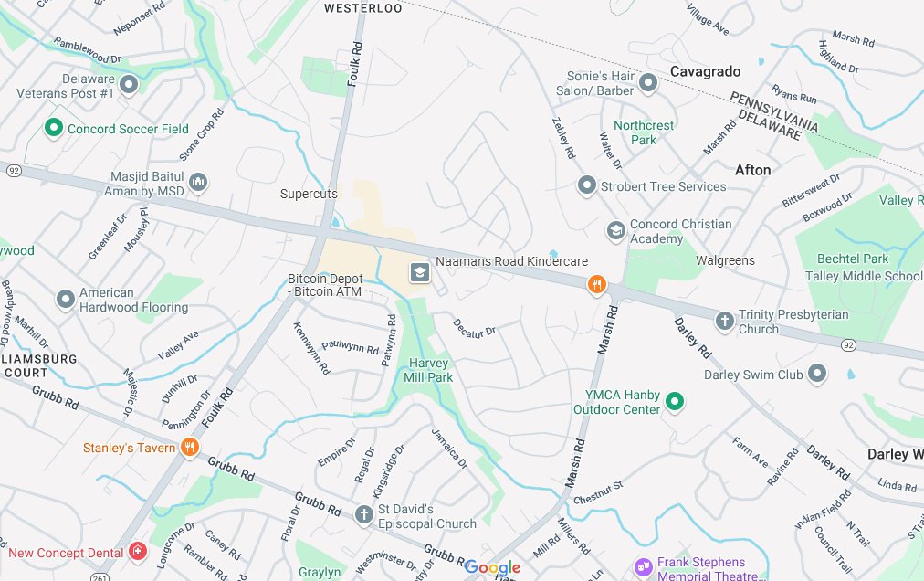The height and width of the screenshot is (581, 924).
Task: Click the Delaware Veterans Post #1 marker
Action: pos(129,85)
